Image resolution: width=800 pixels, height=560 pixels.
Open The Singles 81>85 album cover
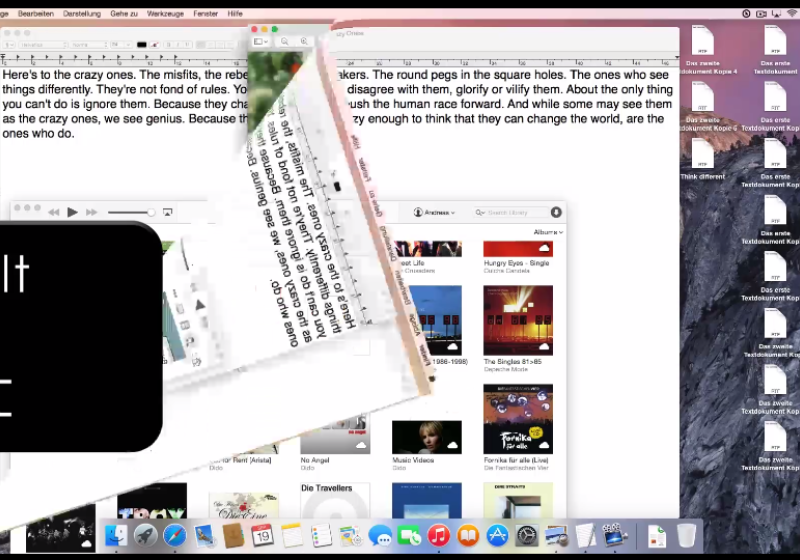tap(518, 320)
